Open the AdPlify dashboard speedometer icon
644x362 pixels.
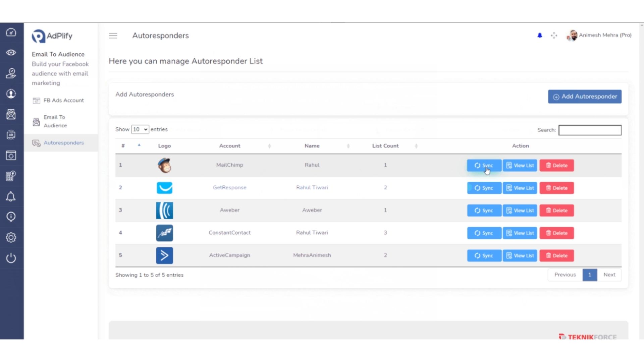pyautogui.click(x=11, y=33)
